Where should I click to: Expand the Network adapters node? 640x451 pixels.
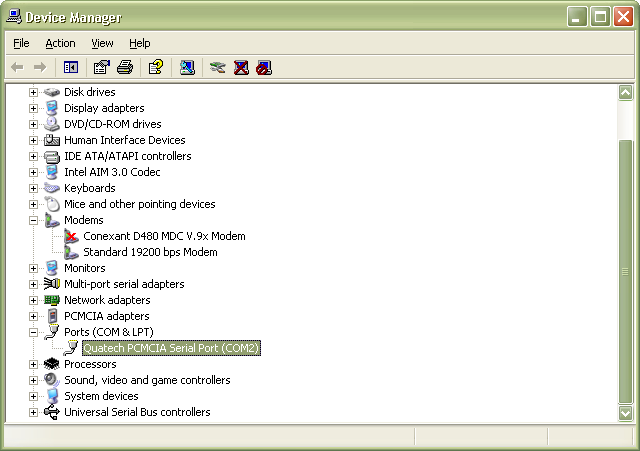[33, 300]
